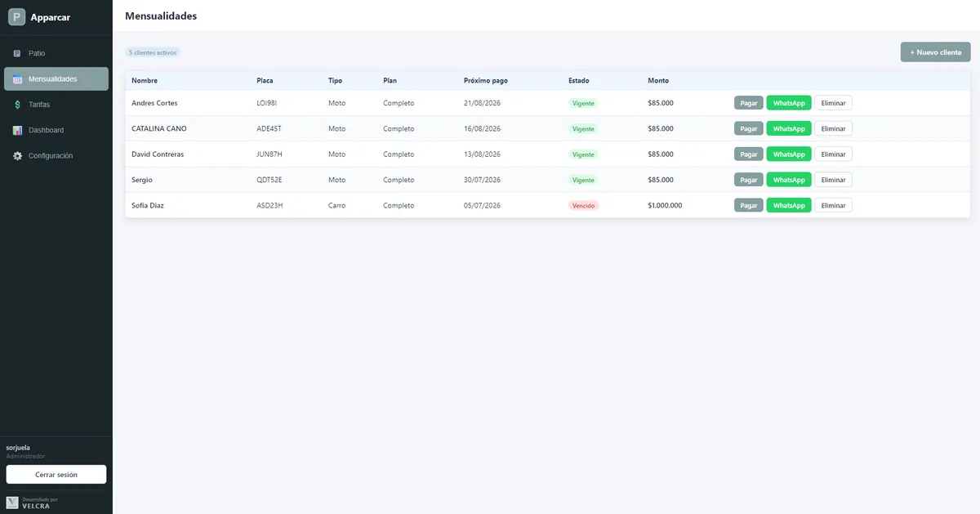Eliminar the Sergio row
This screenshot has width=980, height=514.
pos(833,180)
